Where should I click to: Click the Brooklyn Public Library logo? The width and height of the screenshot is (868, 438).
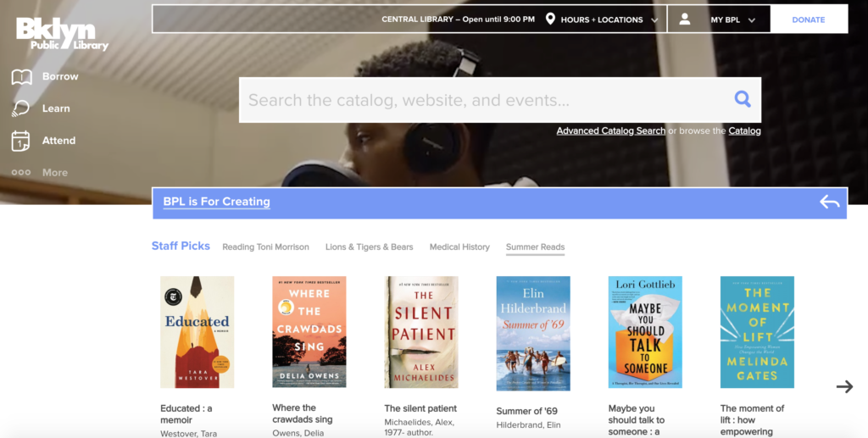(x=62, y=34)
